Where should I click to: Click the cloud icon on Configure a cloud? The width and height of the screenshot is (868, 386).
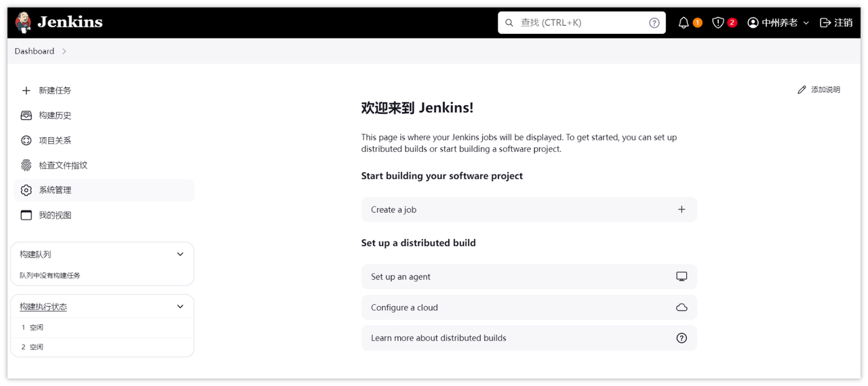[x=682, y=307]
